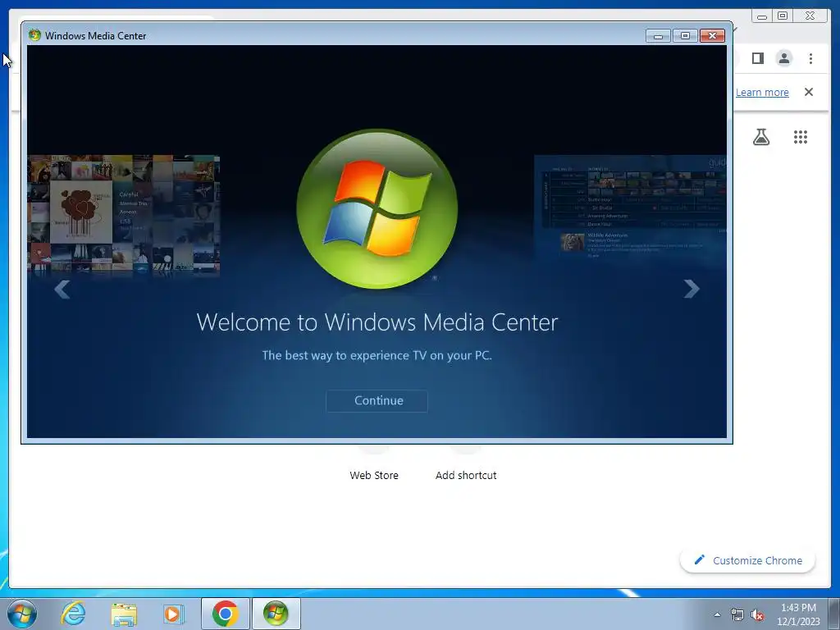Switch to Chrome on the taskbar

(225, 614)
